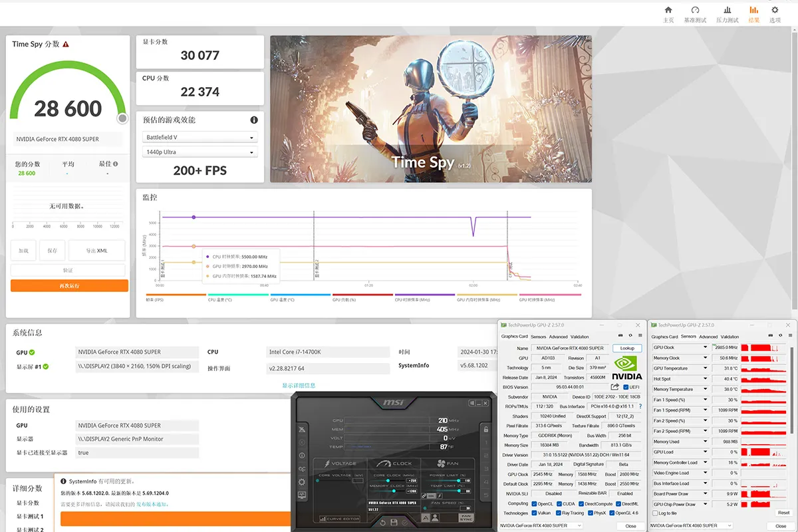This screenshot has width=798, height=532.
Task: Toggle the UEFI checkbox in GPU-Z
Action: pyautogui.click(x=626, y=387)
